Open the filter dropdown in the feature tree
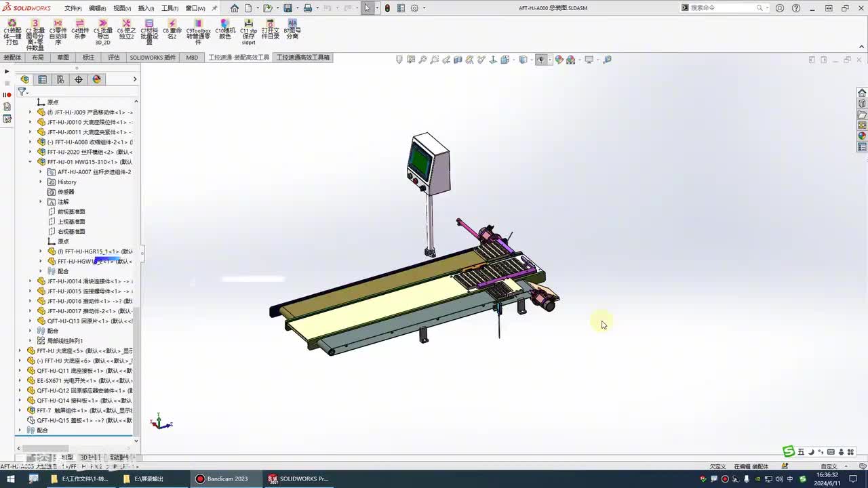Image resolution: width=868 pixels, height=488 pixels. pos(22,91)
